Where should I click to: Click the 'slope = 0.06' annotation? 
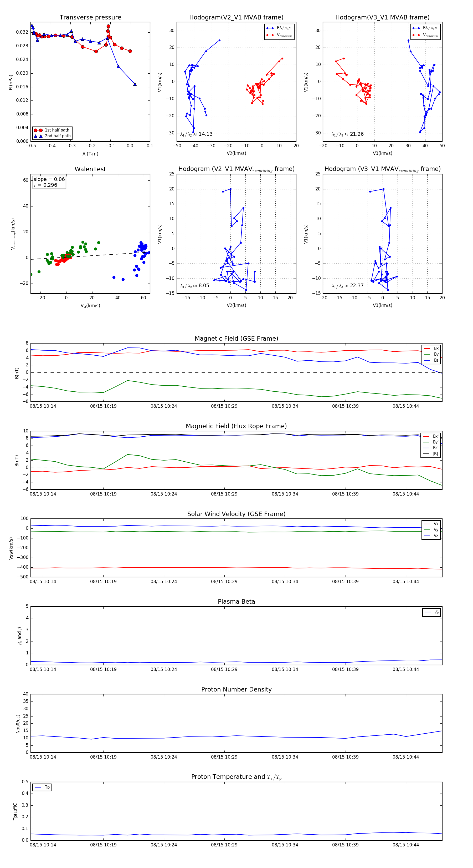click(x=49, y=179)
